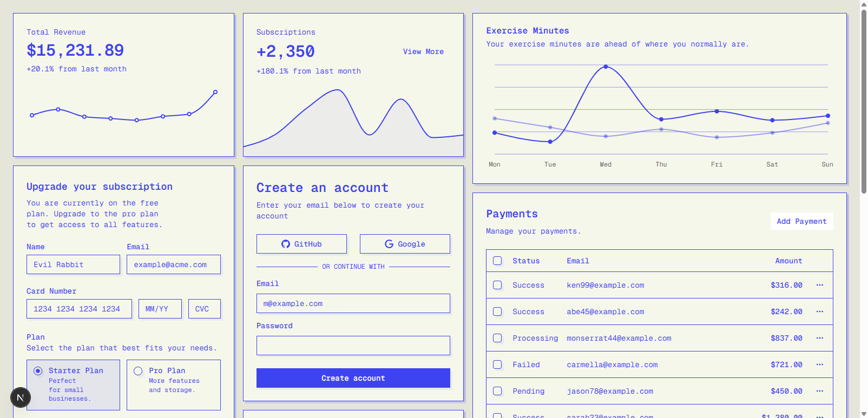
Task: Sign up with the GitHub button
Action: [301, 244]
